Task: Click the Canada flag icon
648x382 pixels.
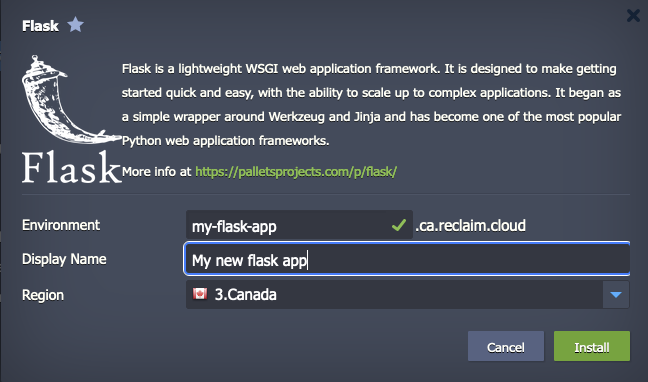Action: 200,294
